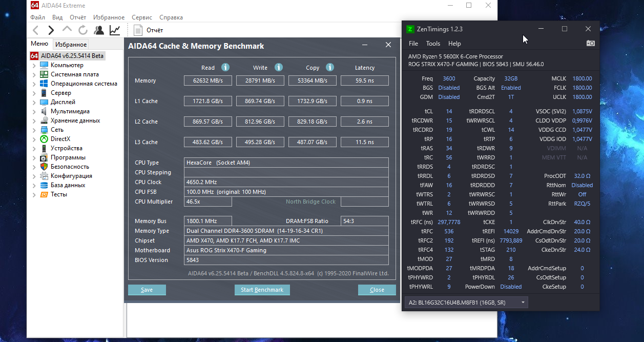Expand the Дисплей tree node
The width and height of the screenshot is (644, 342).
[34, 102]
